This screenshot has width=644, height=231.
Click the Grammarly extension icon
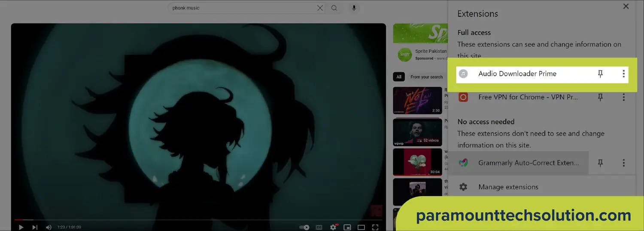463,163
